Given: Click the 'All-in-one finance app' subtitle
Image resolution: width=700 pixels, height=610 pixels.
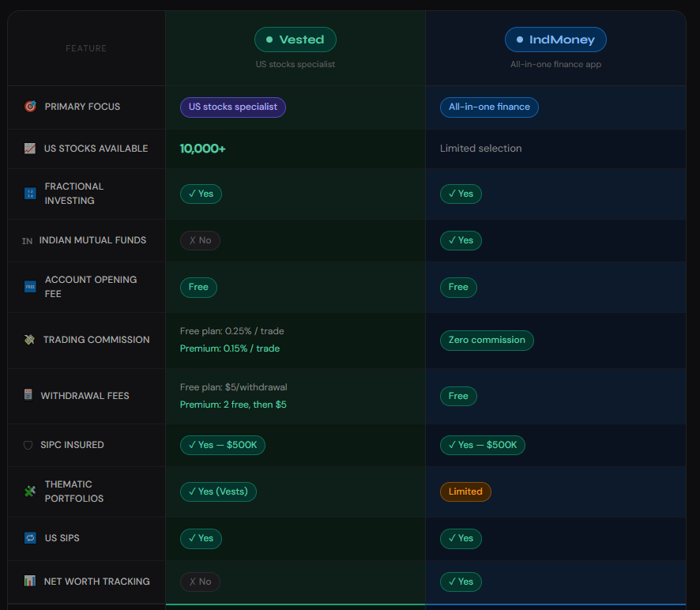Looking at the screenshot, I should 555,64.
